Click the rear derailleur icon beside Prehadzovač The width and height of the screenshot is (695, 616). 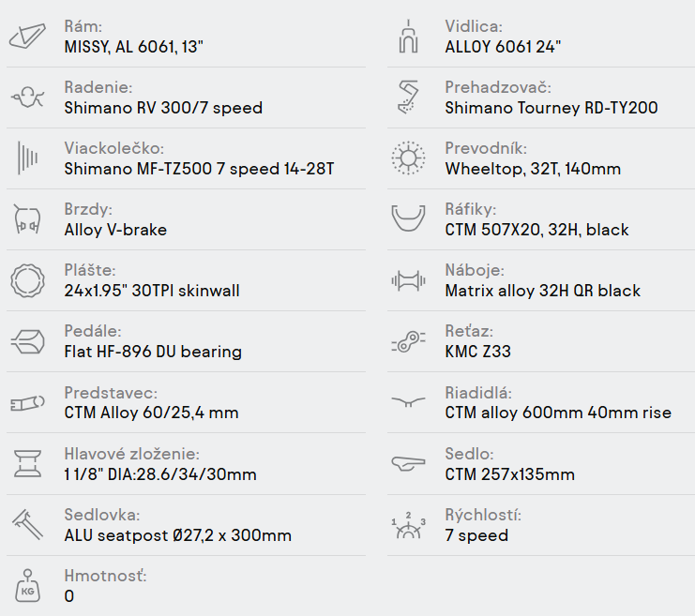pos(408,97)
